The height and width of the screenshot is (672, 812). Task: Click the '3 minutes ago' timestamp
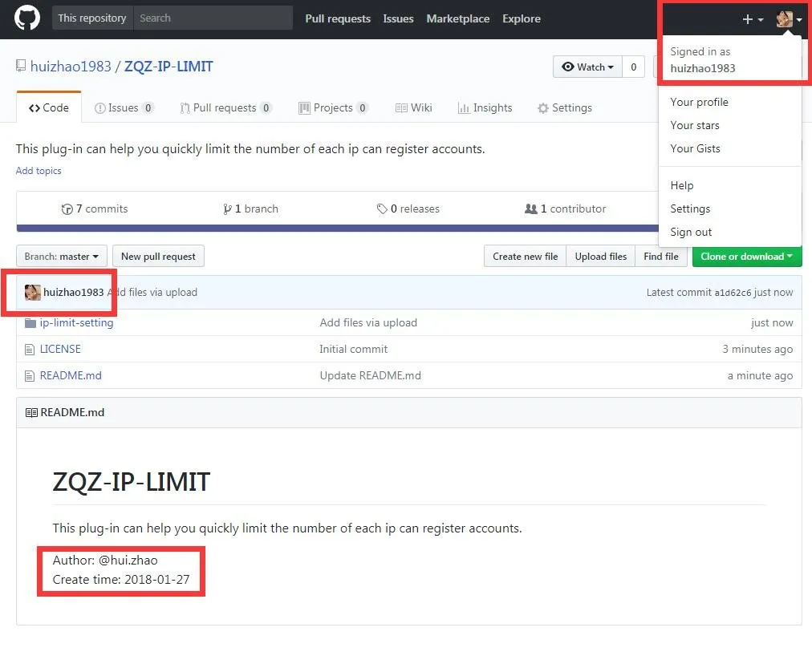click(757, 349)
